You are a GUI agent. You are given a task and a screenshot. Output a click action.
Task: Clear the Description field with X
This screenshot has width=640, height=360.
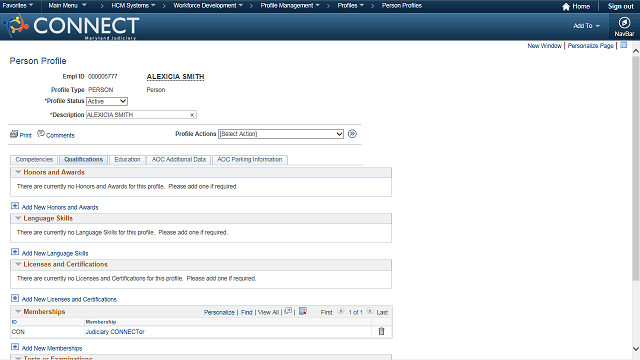[x=192, y=115]
